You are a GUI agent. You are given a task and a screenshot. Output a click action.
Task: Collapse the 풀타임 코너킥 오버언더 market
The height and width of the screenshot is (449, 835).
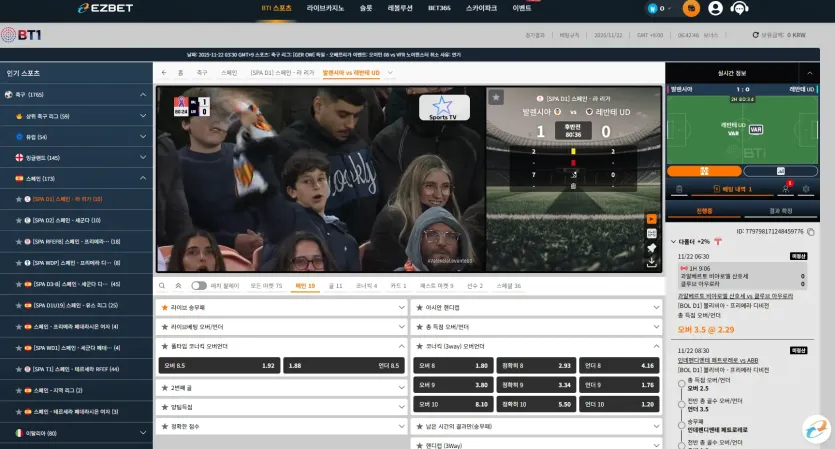pyautogui.click(x=402, y=346)
